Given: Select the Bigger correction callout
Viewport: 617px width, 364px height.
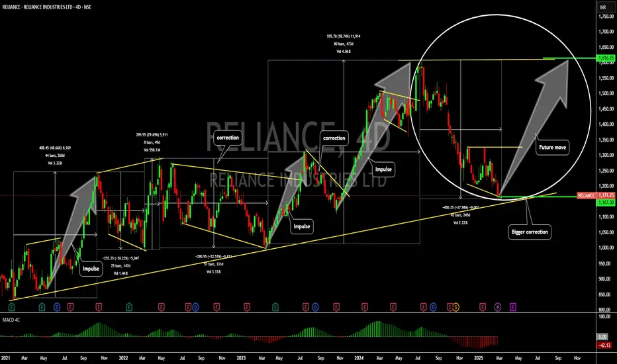Looking at the screenshot, I should click(x=530, y=232).
